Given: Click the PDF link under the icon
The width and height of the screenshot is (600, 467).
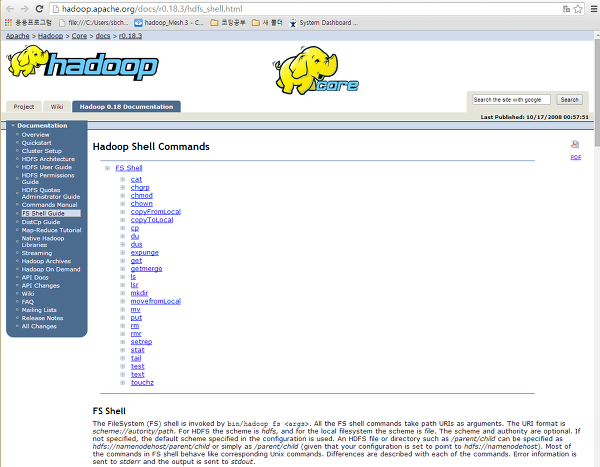Looking at the screenshot, I should (576, 157).
